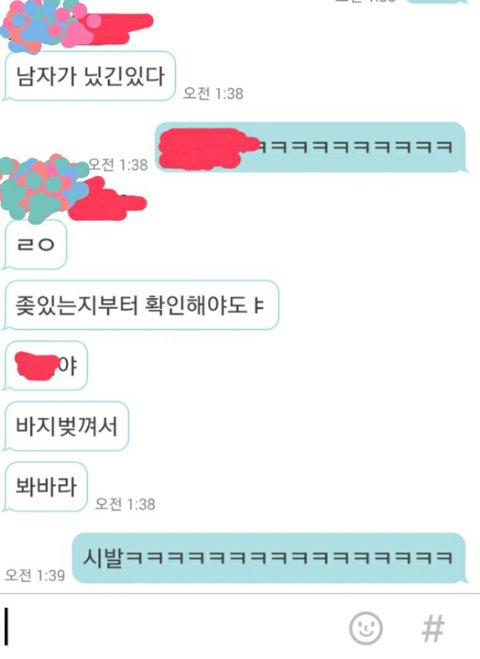Tap the red scribble inside the '야' bubble
This screenshot has width=480, height=659.
click(x=36, y=366)
